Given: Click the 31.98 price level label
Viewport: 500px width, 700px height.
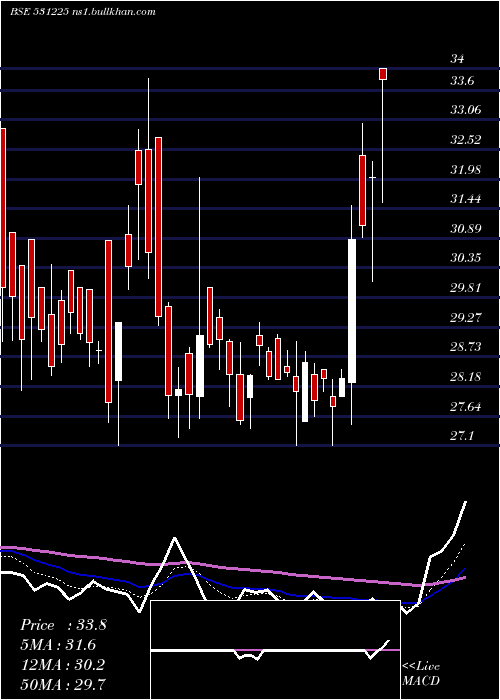Looking at the screenshot, I should point(466,169).
